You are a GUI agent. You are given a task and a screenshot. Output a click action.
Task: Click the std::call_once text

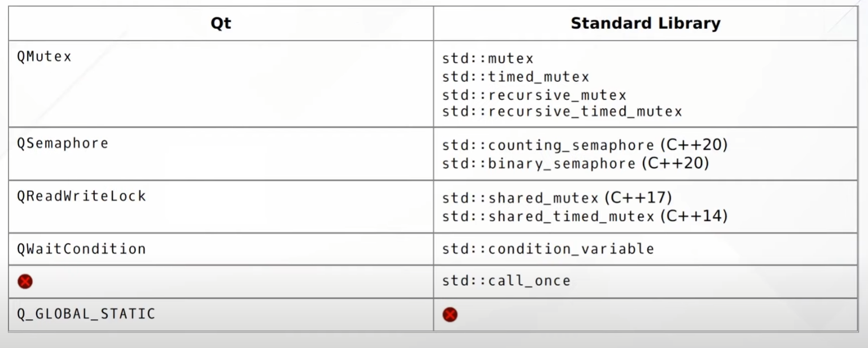(506, 281)
